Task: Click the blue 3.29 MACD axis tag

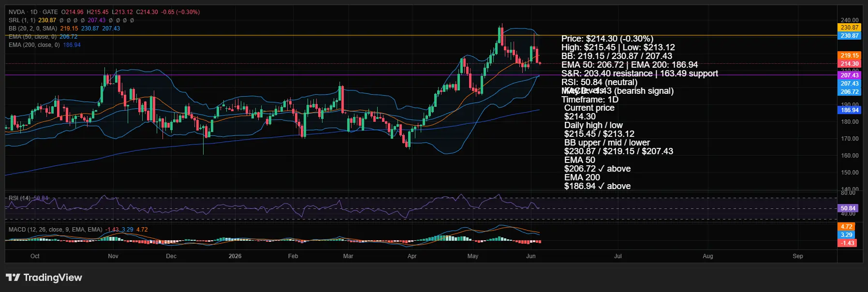Action: pyautogui.click(x=846, y=235)
